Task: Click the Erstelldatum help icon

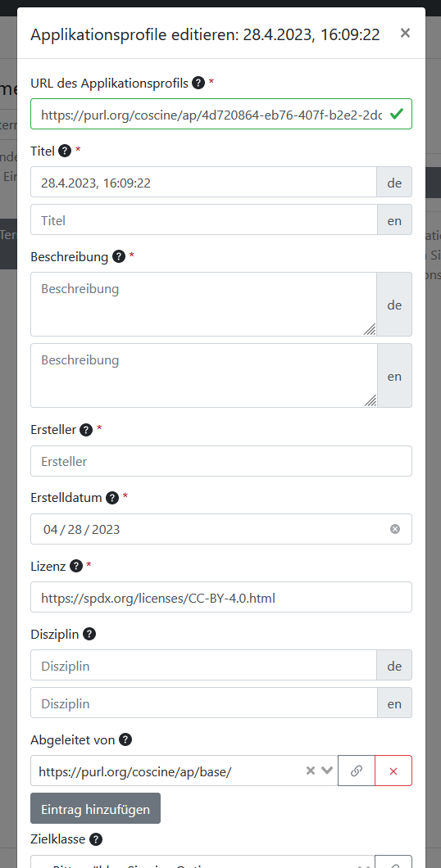Action: (112, 498)
